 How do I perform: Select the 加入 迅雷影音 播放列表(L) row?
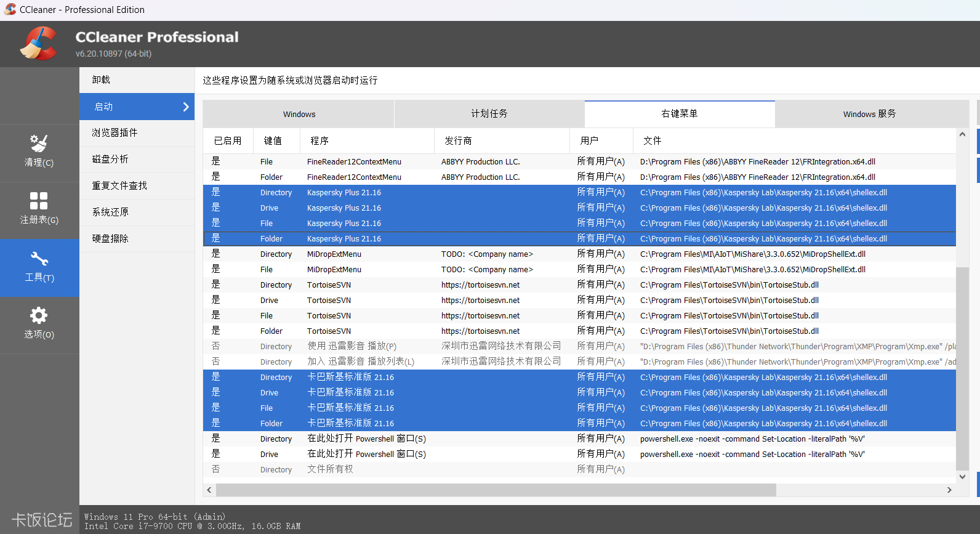(579, 362)
